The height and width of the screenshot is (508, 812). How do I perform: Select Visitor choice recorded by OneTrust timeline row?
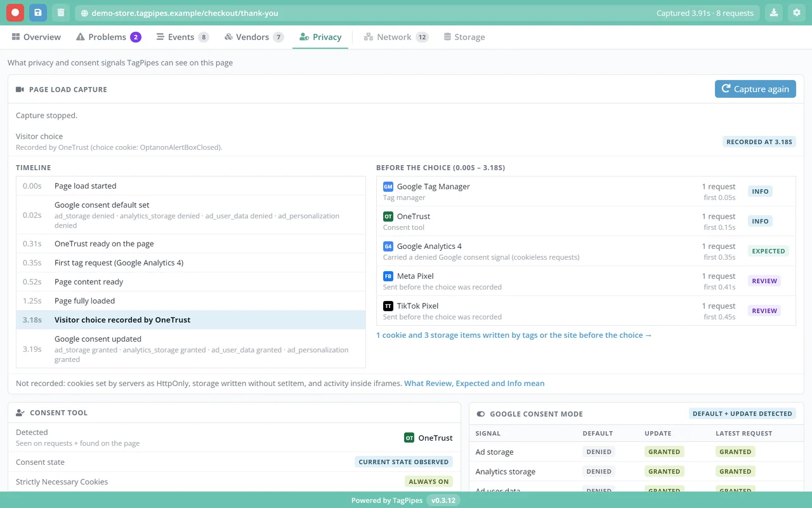pos(191,320)
